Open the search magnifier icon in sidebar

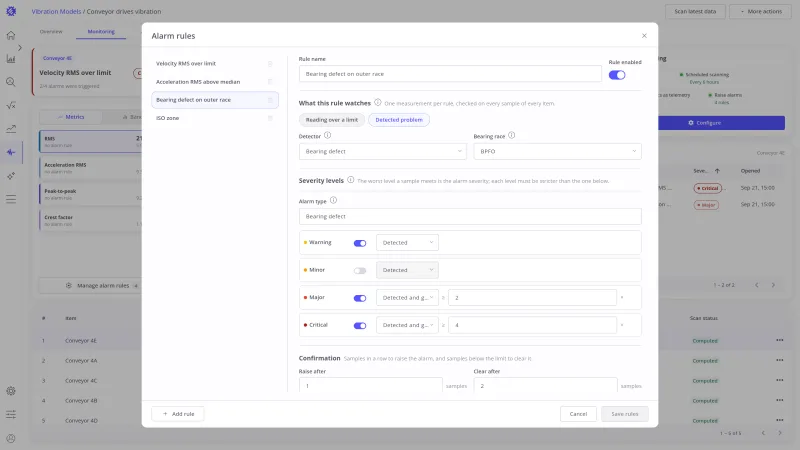coord(11,82)
